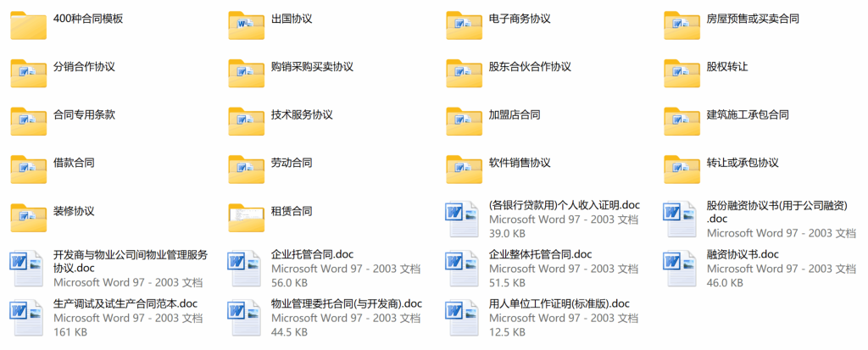Select the folder name 购销采购买卖协议
The width and height of the screenshot is (868, 350).
(312, 67)
